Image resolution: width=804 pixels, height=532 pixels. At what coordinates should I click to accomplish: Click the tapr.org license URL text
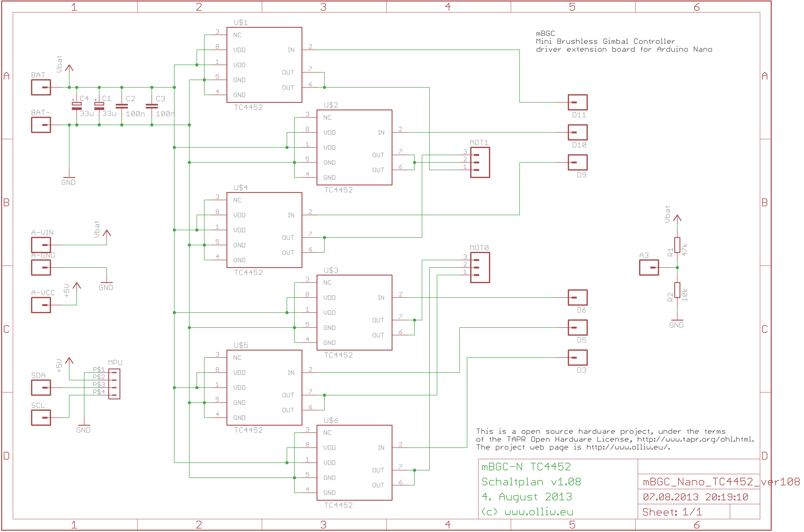click(x=695, y=439)
